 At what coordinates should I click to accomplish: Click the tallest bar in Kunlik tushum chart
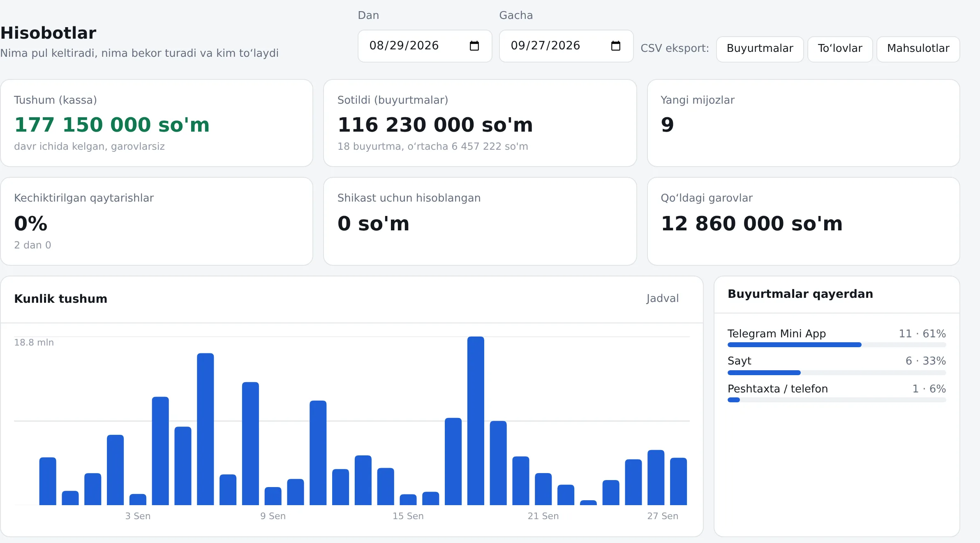pyautogui.click(x=476, y=420)
